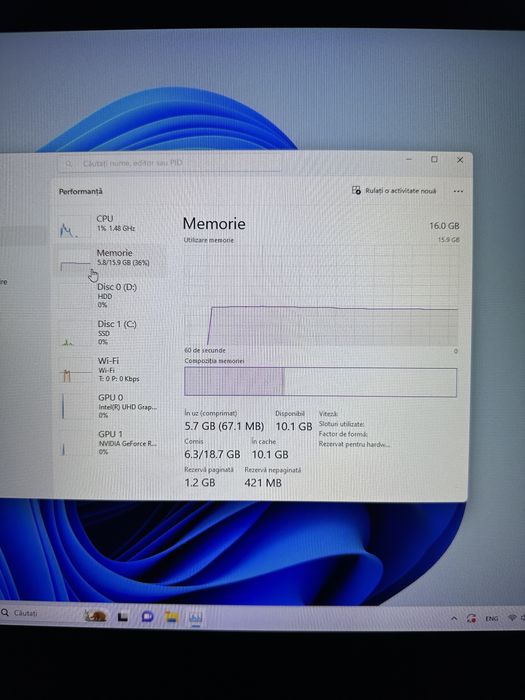Viewport: 525px width, 700px height.
Task: Click the În cache 10.1 GB value
Action: [x=270, y=454]
